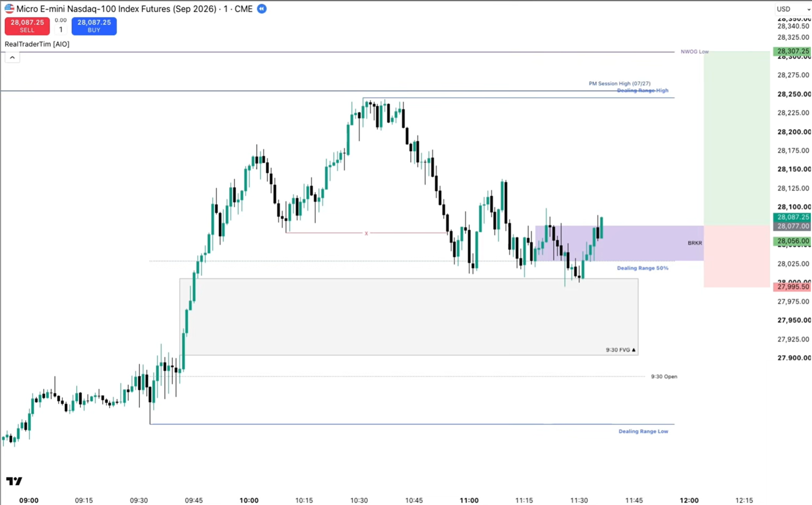The width and height of the screenshot is (812, 505).
Task: Click the 11:00 time axis label
Action: tap(469, 500)
